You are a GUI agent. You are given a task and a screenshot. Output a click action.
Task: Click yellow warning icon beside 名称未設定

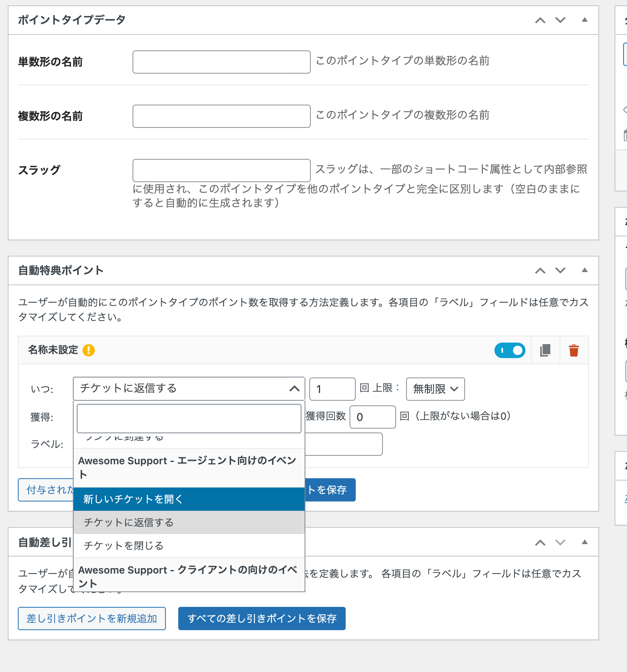[89, 350]
